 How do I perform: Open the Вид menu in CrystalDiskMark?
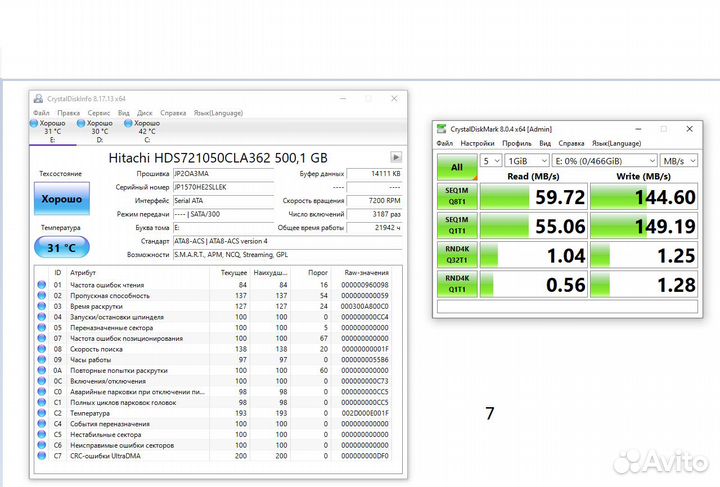tap(545, 143)
